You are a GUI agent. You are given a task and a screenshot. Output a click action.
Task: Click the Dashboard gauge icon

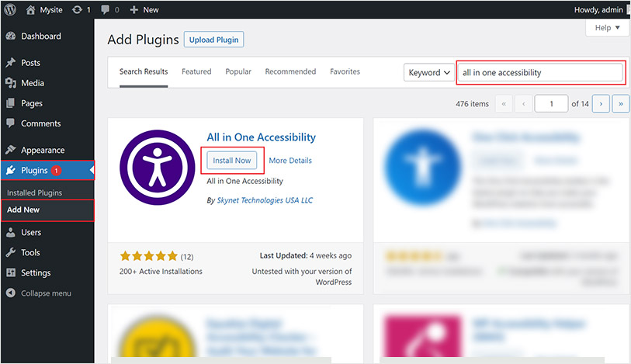pyautogui.click(x=11, y=36)
